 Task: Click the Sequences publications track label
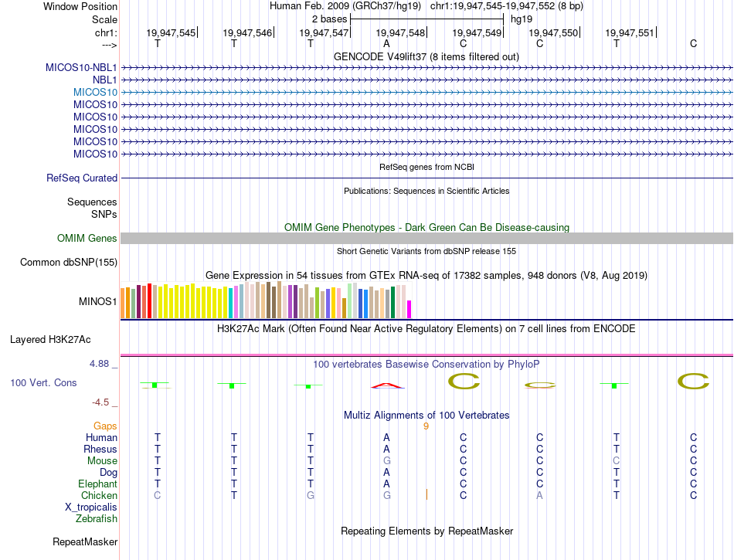point(92,202)
